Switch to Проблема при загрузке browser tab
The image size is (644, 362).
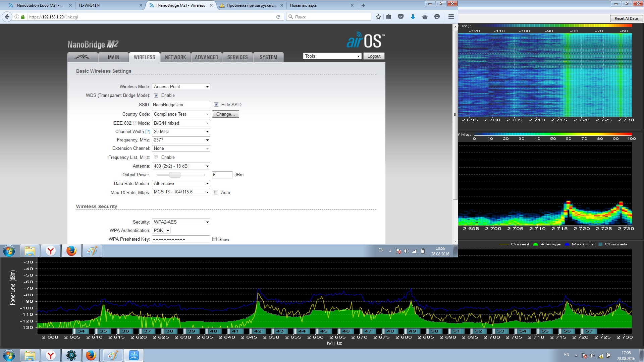coord(251,5)
